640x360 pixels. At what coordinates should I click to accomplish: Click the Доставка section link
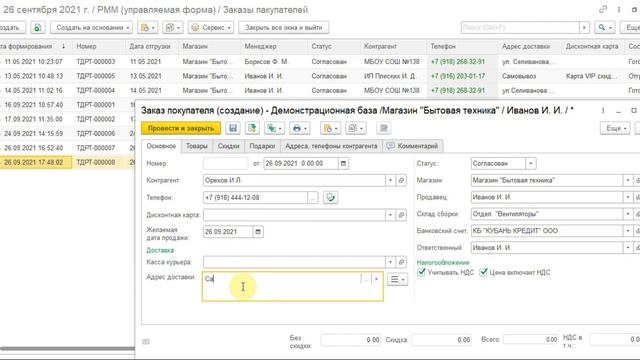(x=160, y=250)
